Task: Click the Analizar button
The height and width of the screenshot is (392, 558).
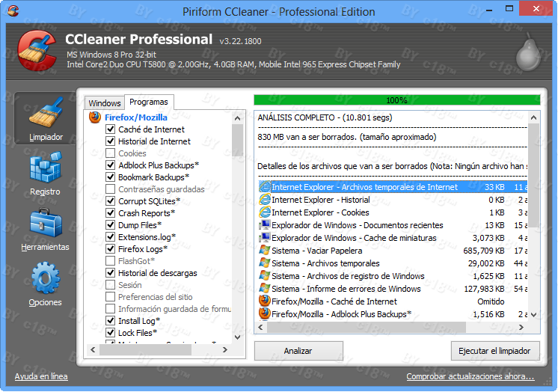Action: click(298, 351)
